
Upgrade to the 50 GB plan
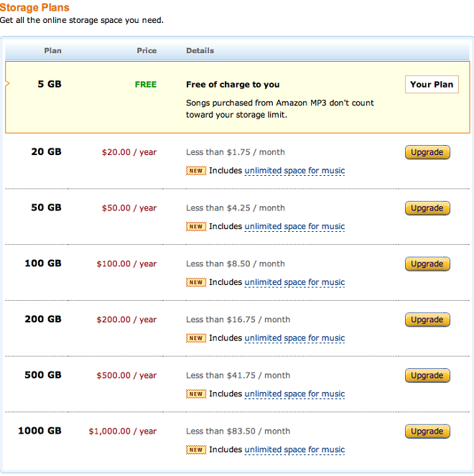[x=427, y=208]
